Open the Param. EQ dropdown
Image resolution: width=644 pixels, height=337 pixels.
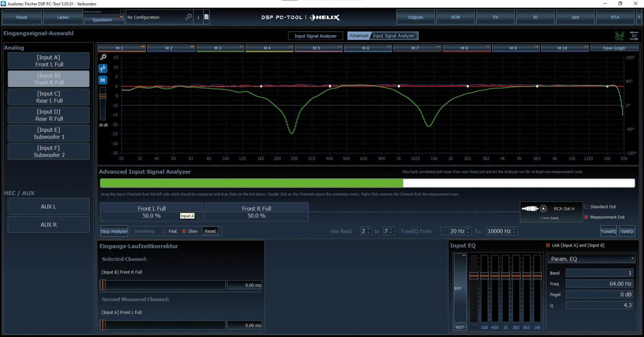[x=591, y=259]
